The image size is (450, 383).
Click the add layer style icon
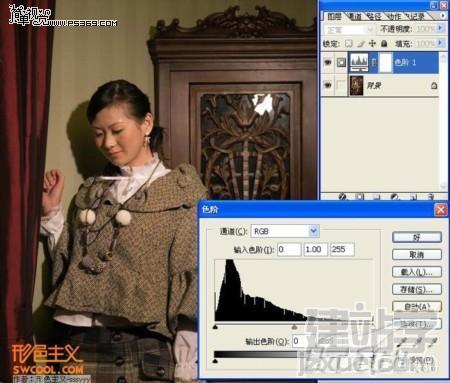[343, 197]
